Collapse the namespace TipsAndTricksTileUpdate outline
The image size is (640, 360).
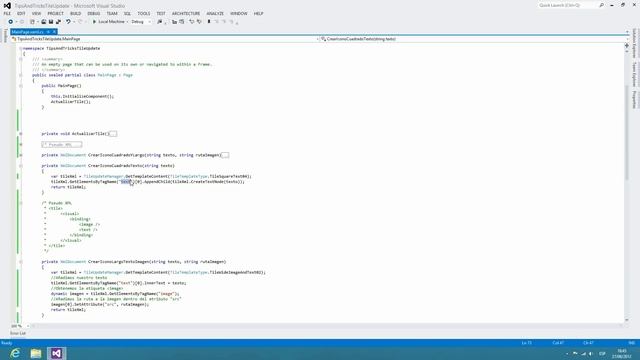pos(21,48)
